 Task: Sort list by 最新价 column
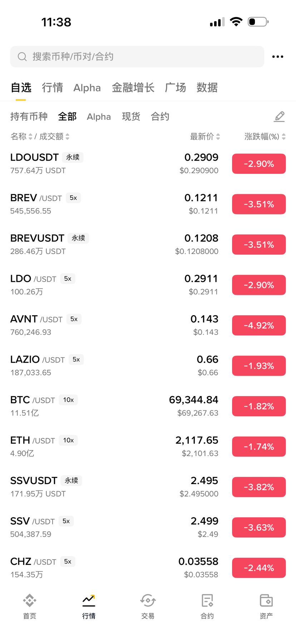point(205,136)
